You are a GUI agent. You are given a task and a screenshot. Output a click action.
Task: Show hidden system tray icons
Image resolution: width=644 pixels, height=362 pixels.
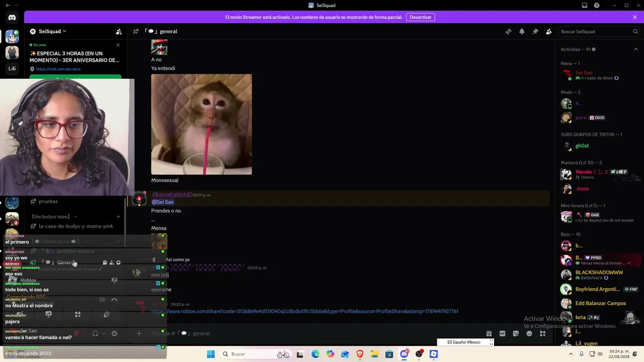point(570,354)
